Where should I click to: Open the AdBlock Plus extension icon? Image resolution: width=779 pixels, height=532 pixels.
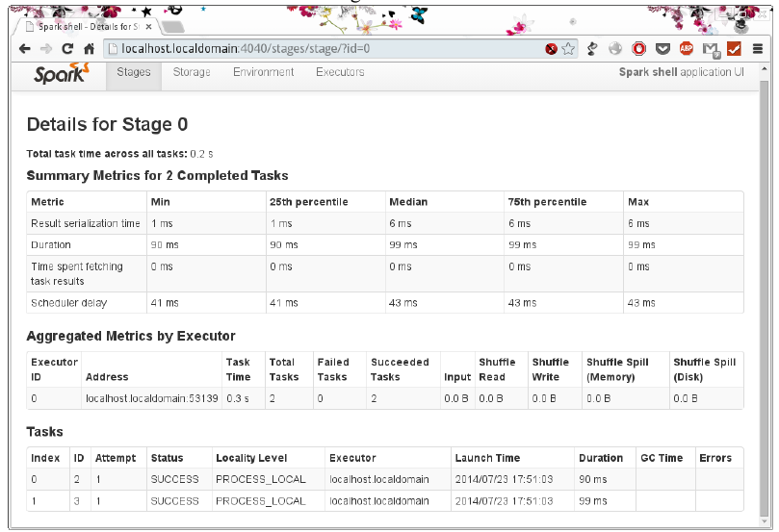point(687,48)
